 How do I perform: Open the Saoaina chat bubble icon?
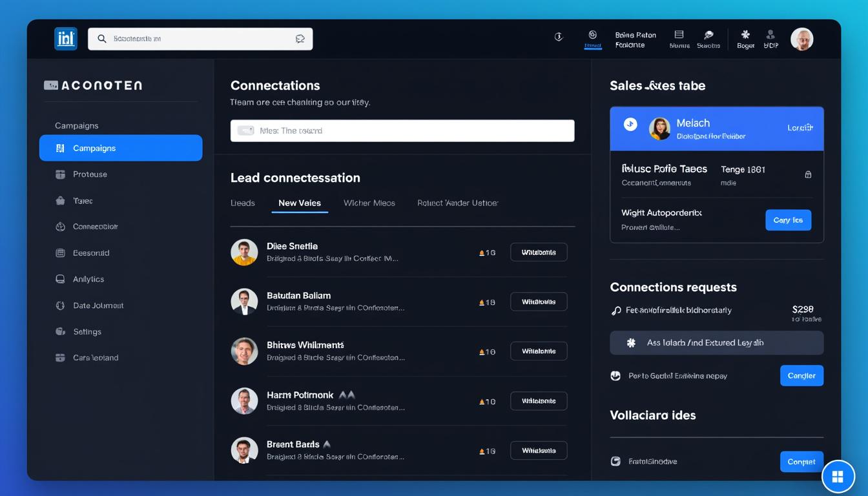[708, 36]
